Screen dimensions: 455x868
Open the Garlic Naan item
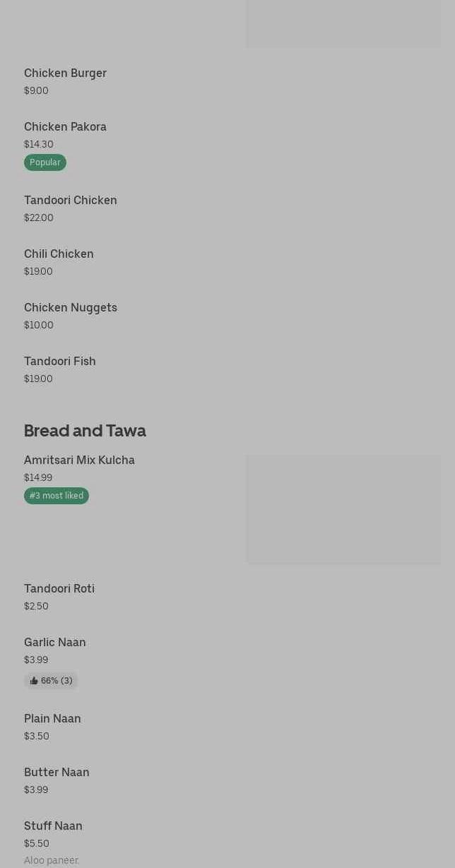(55, 643)
